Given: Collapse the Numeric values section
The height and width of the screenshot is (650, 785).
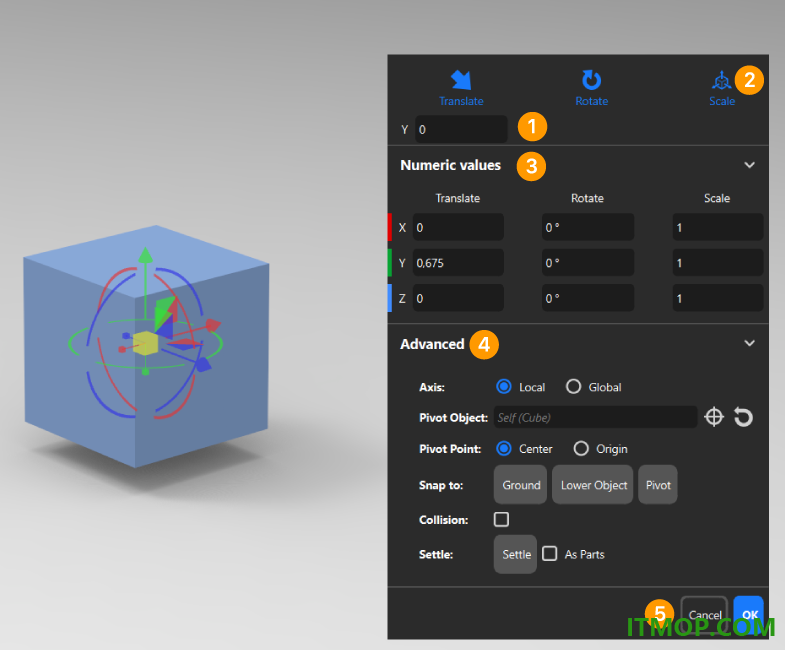Looking at the screenshot, I should (749, 165).
